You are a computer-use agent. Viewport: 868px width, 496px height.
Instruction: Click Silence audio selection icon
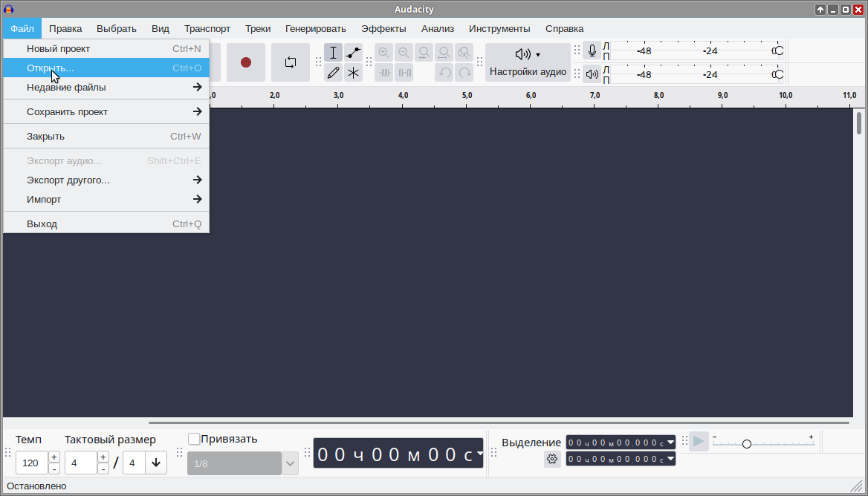404,73
